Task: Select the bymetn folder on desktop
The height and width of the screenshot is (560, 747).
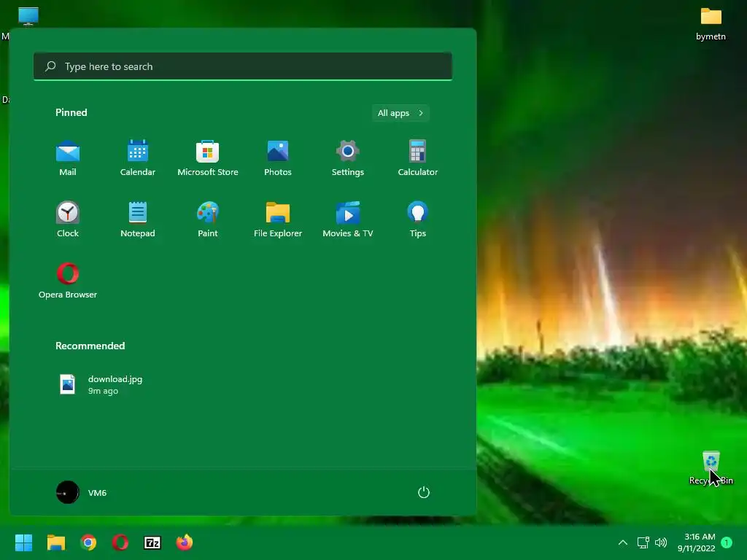Action: coord(711,24)
